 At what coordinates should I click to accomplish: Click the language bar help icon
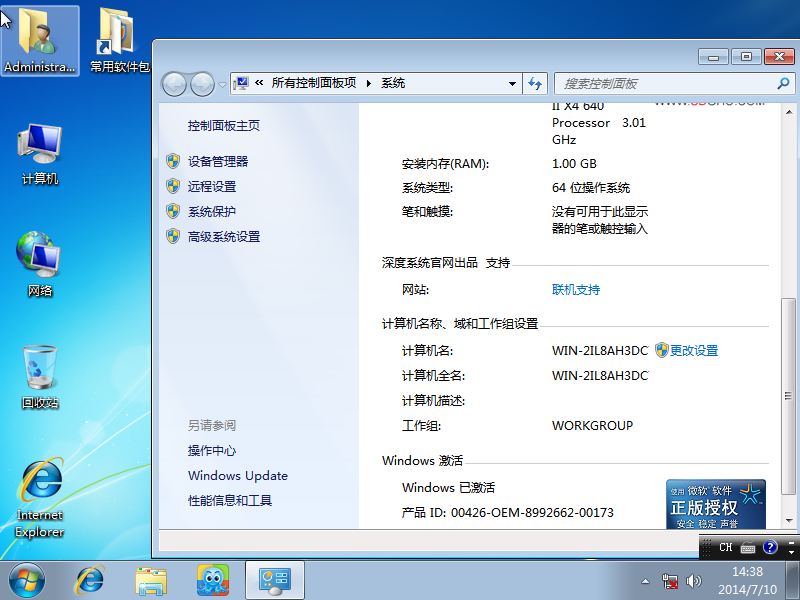770,547
